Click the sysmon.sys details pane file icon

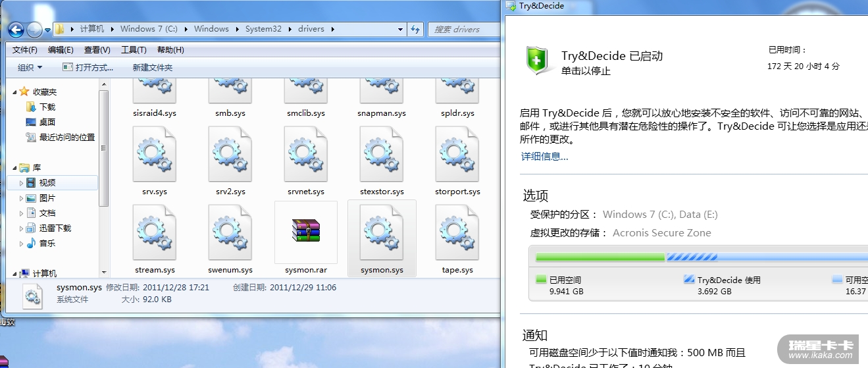point(33,297)
